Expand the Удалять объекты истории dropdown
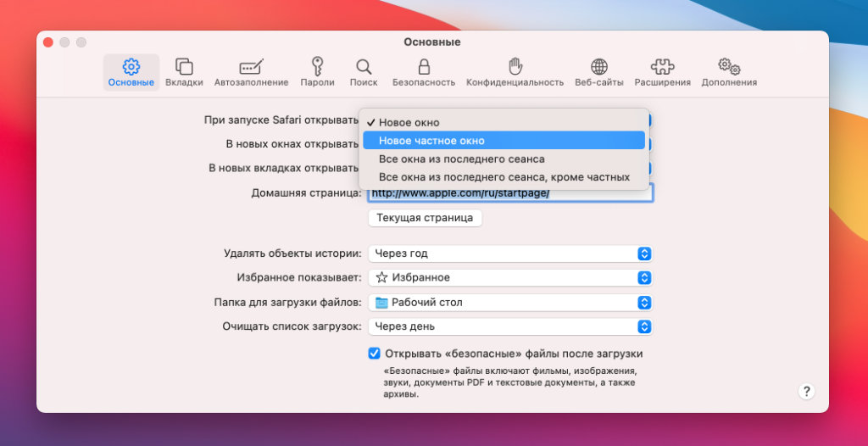 click(509, 254)
